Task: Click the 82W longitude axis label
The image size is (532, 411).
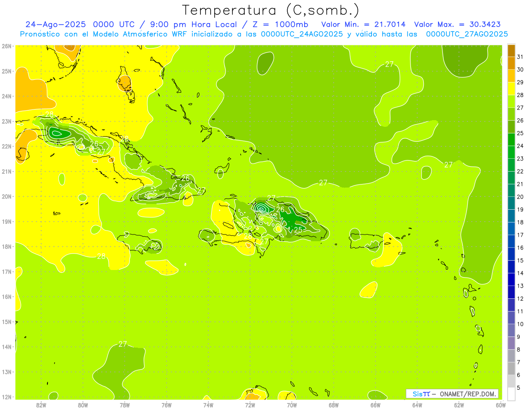Action: (41, 405)
